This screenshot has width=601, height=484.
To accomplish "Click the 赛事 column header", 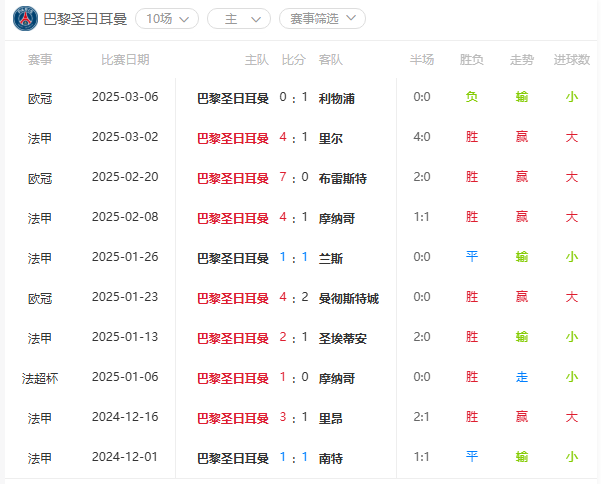I will [40, 60].
